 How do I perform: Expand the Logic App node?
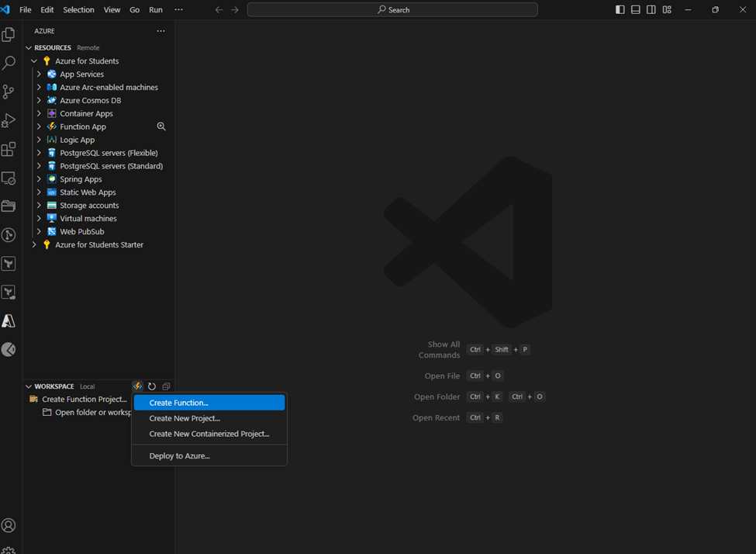point(39,140)
